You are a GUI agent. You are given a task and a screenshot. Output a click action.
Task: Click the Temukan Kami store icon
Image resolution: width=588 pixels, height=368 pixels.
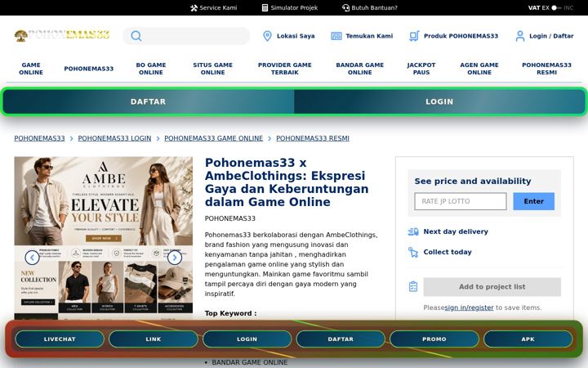point(336,36)
